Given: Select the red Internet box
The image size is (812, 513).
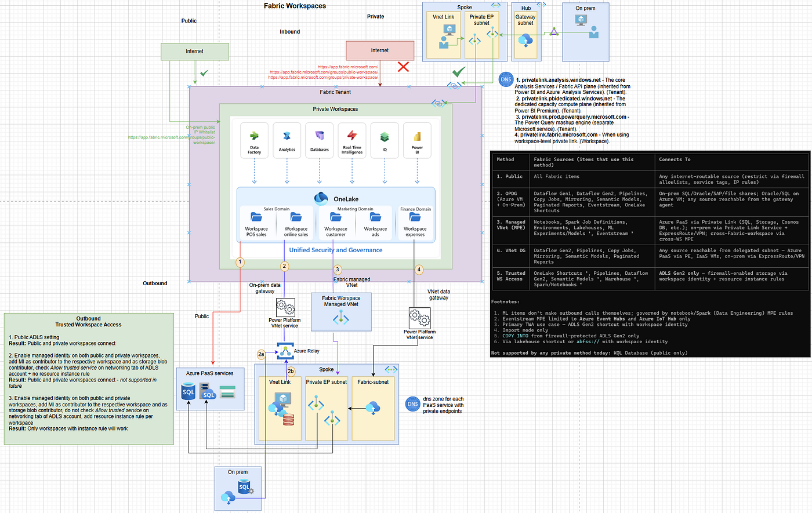Looking at the screenshot, I should (x=380, y=50).
